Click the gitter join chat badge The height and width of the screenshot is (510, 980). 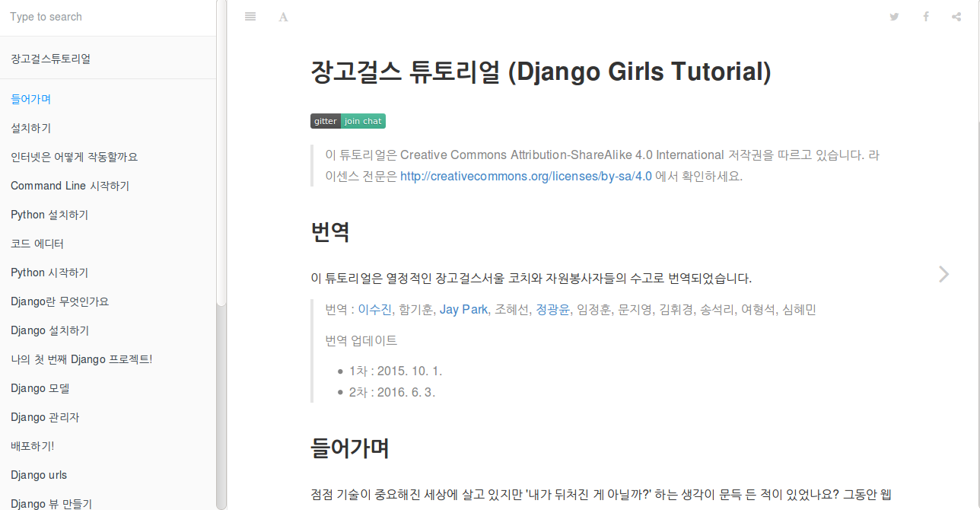pyautogui.click(x=348, y=121)
